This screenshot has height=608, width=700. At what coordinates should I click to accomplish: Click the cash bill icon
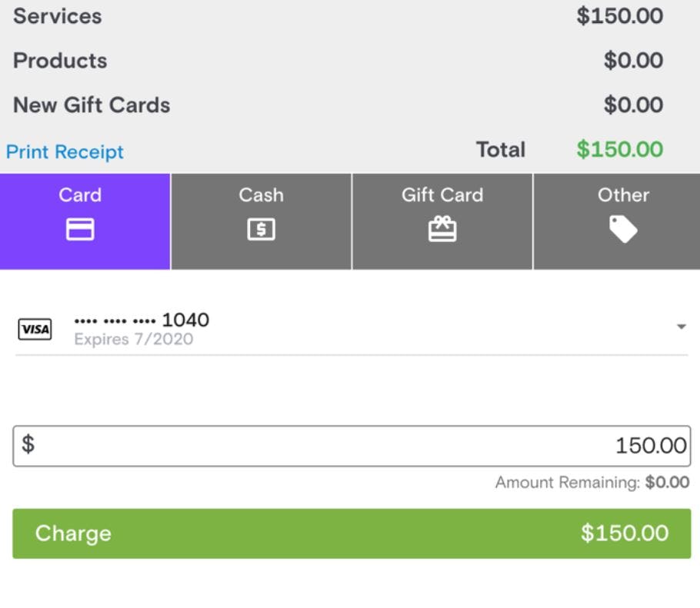point(261,230)
